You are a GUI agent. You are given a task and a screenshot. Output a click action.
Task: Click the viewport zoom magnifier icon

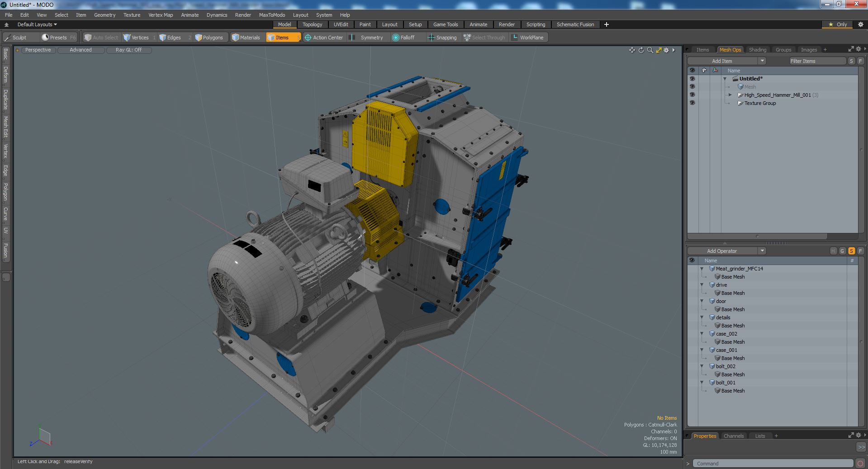(650, 50)
